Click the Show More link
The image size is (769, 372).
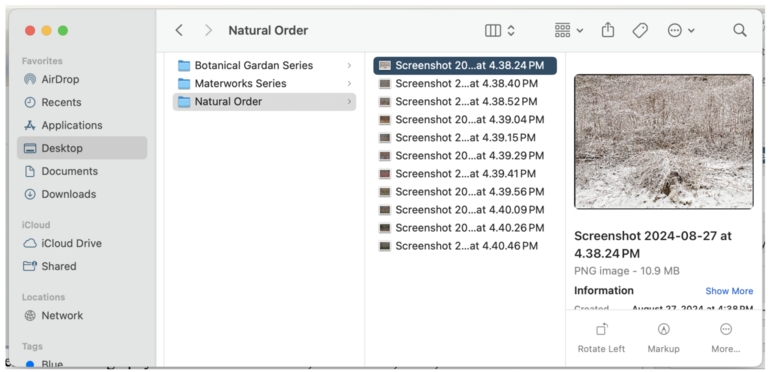tap(729, 291)
